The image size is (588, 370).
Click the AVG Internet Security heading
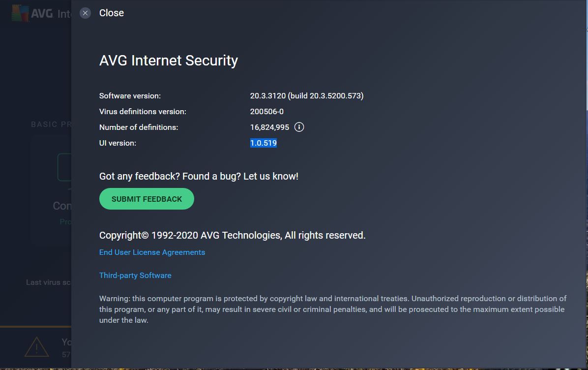(169, 60)
